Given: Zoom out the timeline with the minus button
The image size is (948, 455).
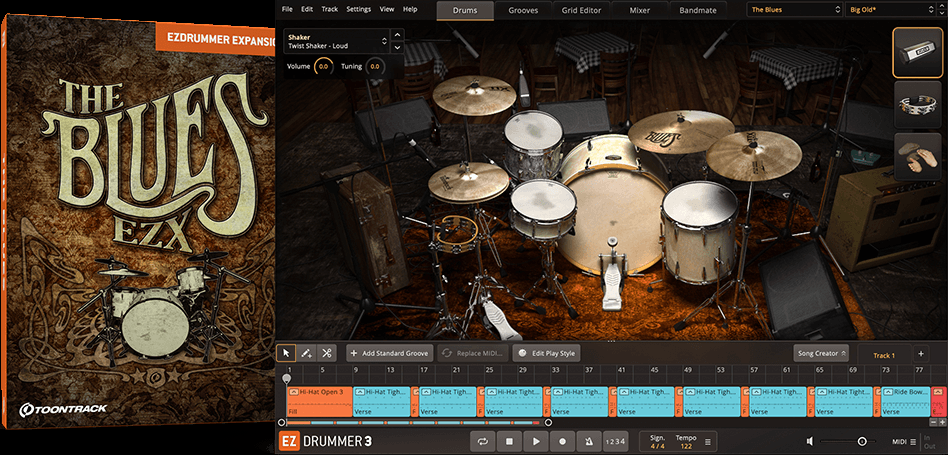Looking at the screenshot, I should (x=933, y=421).
